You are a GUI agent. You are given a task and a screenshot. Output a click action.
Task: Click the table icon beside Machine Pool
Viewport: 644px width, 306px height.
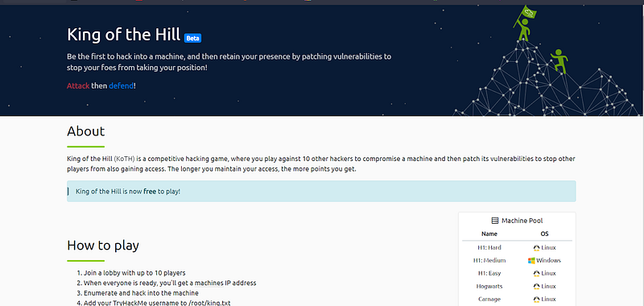pyautogui.click(x=494, y=221)
